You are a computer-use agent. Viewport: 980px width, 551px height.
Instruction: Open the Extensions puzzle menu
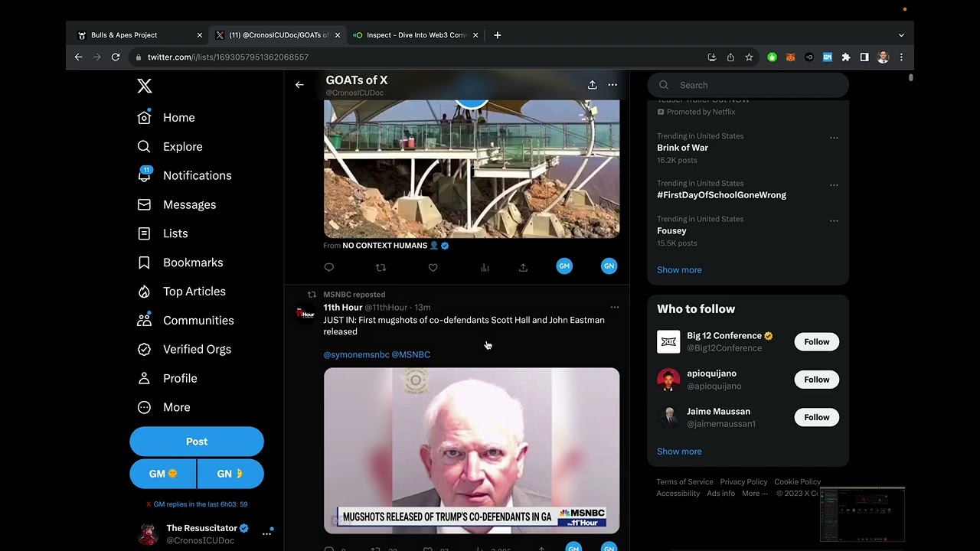[846, 57]
